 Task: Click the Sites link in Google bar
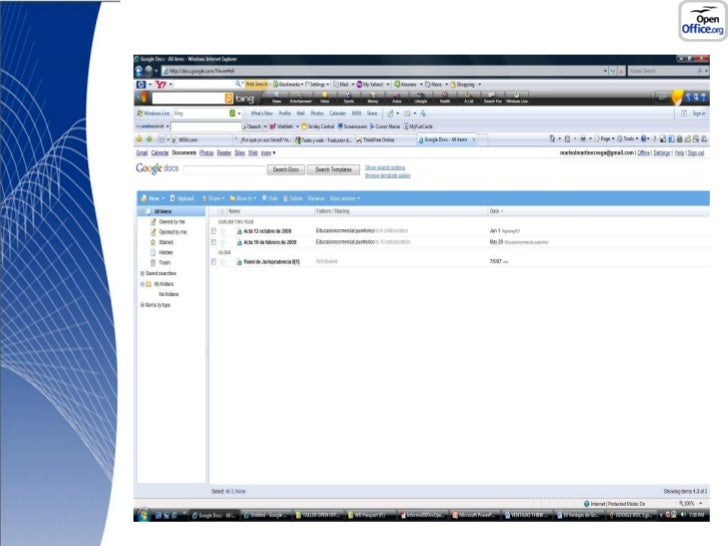(240, 153)
